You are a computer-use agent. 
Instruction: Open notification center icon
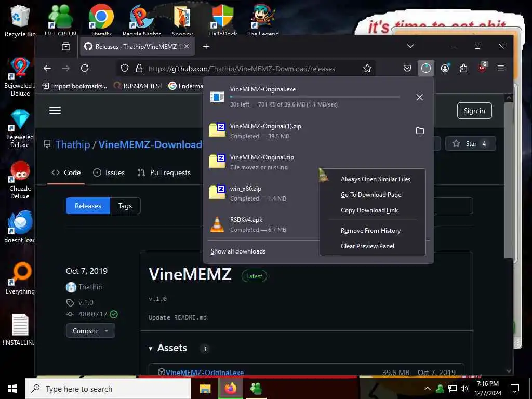point(515,389)
